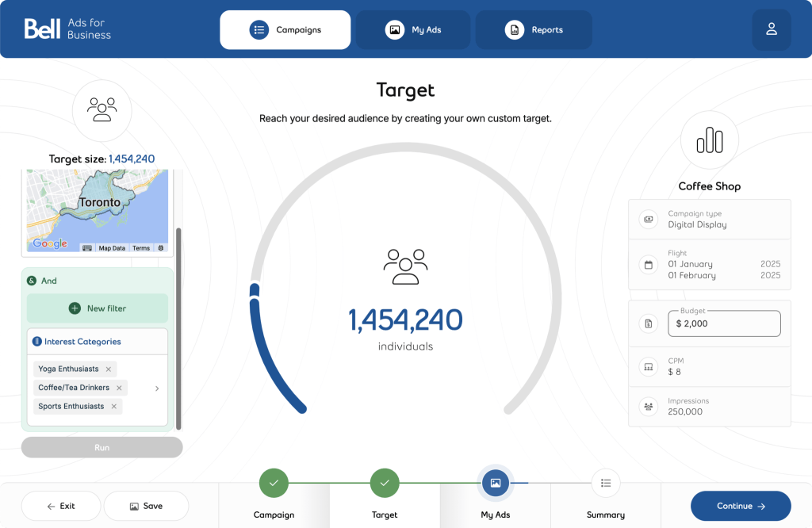Click the map settings gear icon
This screenshot has height=528, width=812.
(160, 248)
